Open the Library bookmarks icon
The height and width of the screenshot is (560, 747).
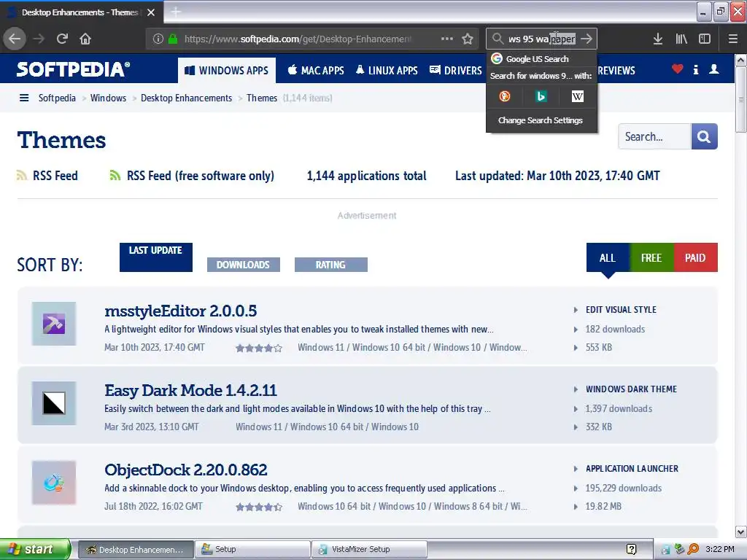pos(681,39)
